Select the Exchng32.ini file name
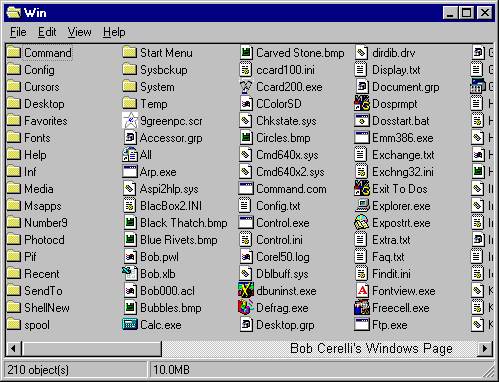This screenshot has width=499, height=382. click(403, 172)
